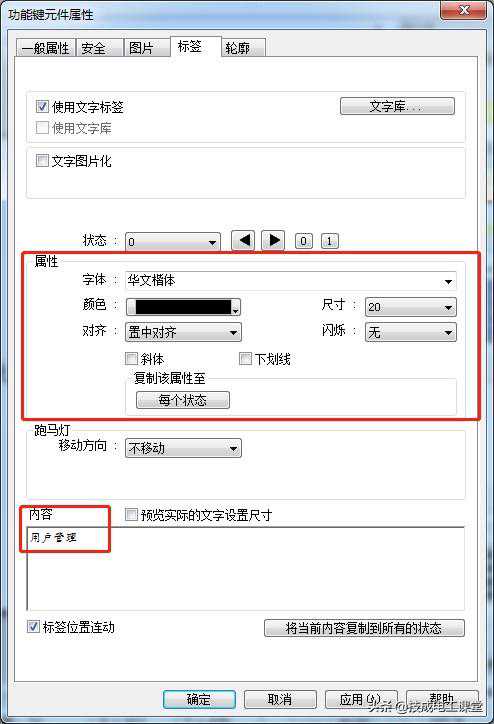Go to next state with right arrow
The image size is (494, 724).
pos(273,241)
